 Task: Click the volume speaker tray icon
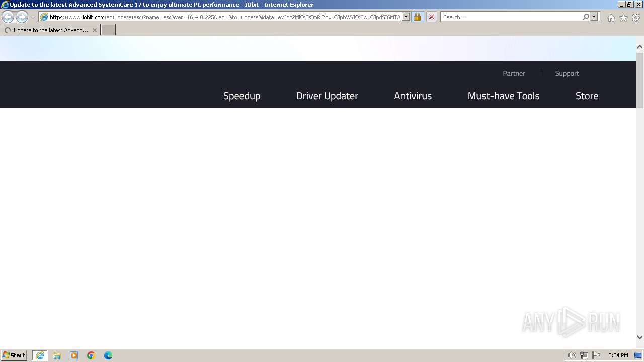[572, 355]
